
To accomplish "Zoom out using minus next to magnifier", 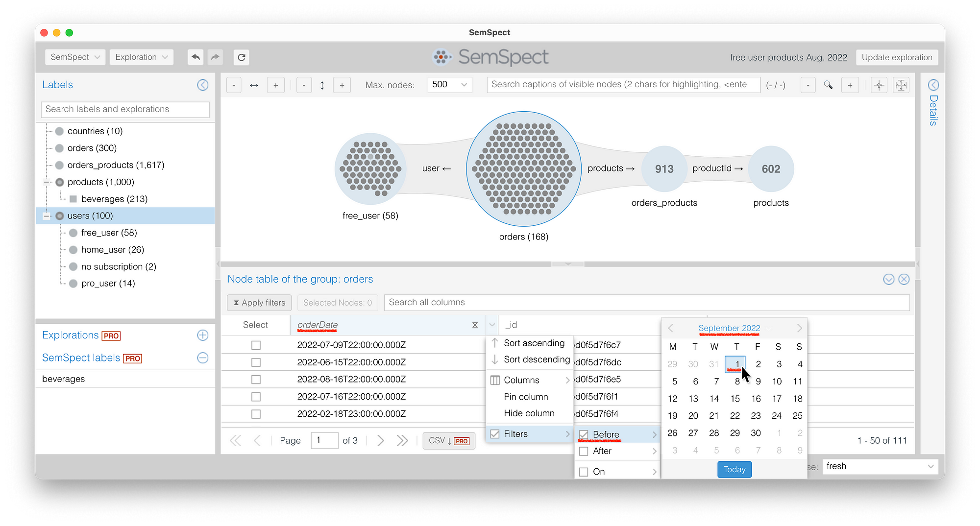I will click(x=808, y=85).
